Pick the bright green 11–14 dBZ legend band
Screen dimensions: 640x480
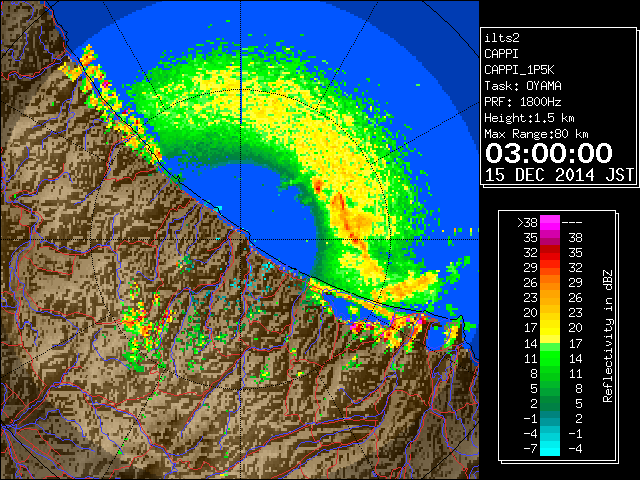(550, 358)
